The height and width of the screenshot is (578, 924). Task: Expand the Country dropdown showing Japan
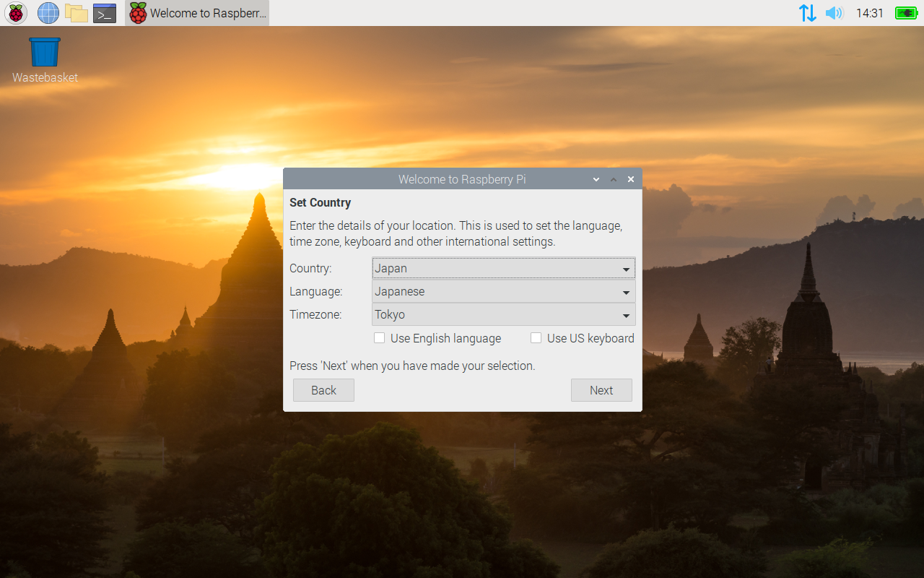click(504, 268)
